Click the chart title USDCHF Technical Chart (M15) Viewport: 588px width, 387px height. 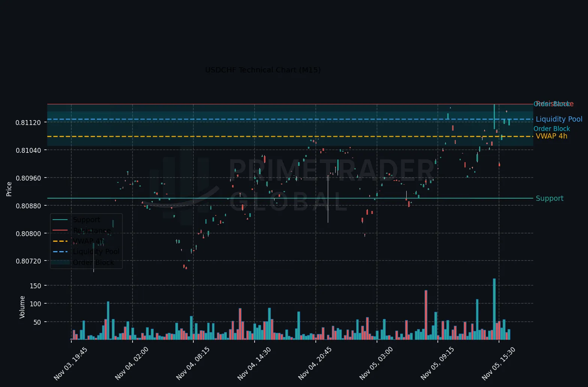263,70
